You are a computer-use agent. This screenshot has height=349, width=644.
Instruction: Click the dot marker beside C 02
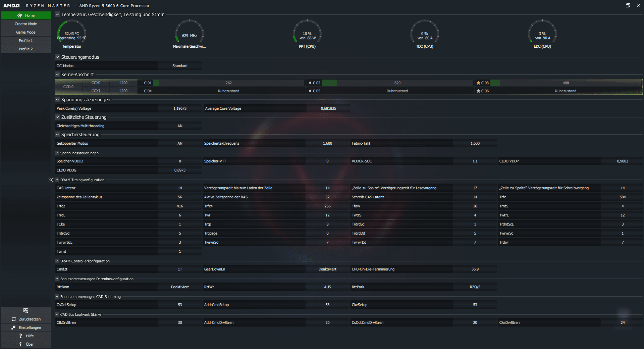310,83
